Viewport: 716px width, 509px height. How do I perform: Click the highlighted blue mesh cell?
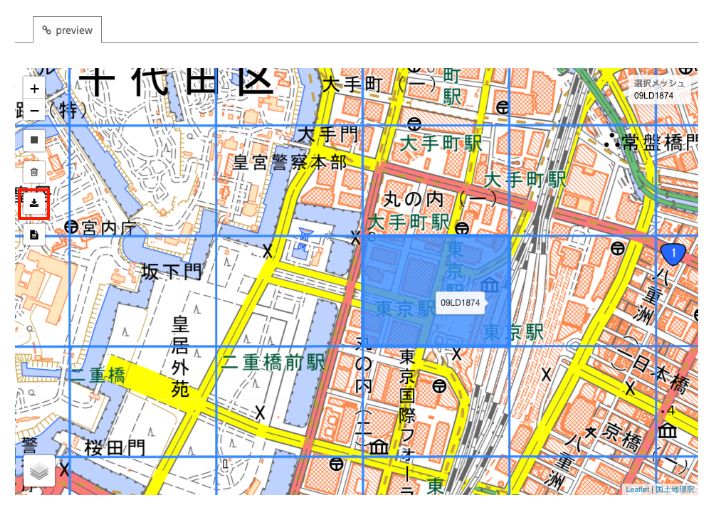point(436,291)
